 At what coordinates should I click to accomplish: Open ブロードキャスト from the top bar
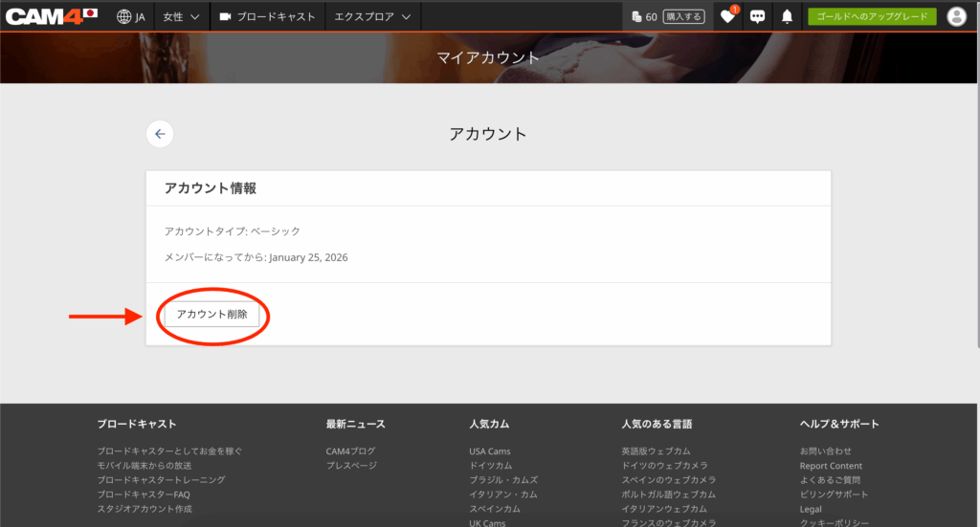pyautogui.click(x=268, y=17)
